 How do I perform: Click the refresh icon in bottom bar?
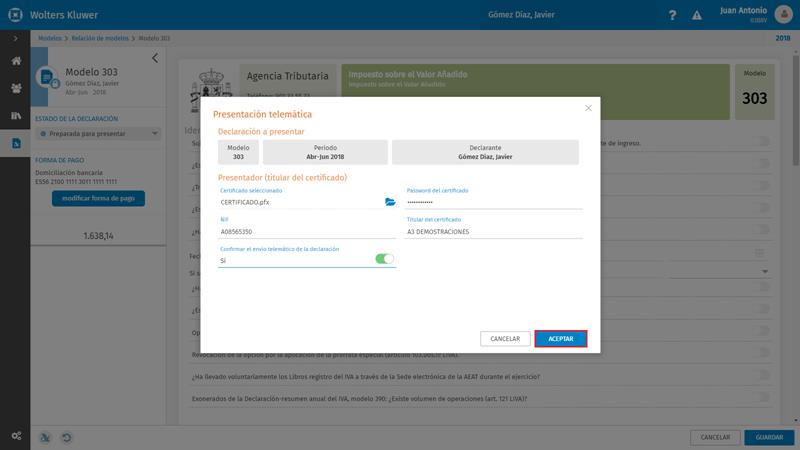[66, 437]
